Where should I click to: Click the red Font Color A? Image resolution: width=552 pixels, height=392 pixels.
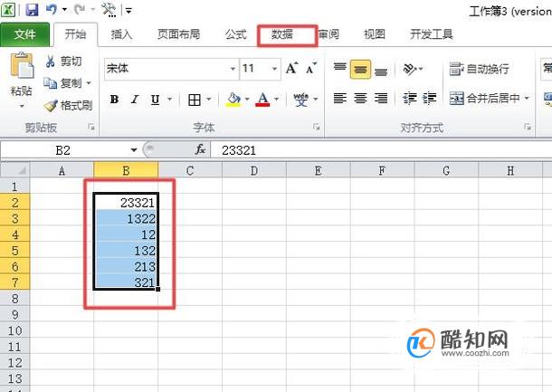tap(263, 100)
